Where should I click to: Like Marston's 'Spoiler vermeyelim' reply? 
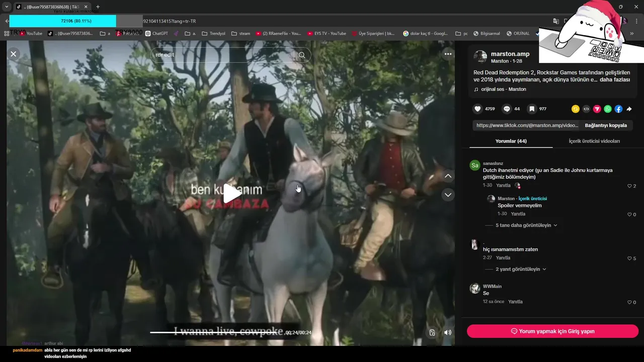click(629, 215)
